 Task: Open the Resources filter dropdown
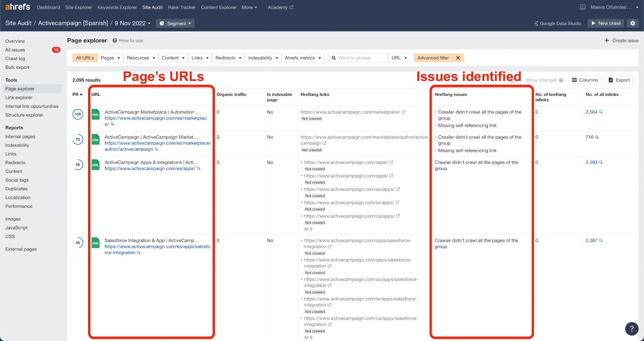pos(141,58)
